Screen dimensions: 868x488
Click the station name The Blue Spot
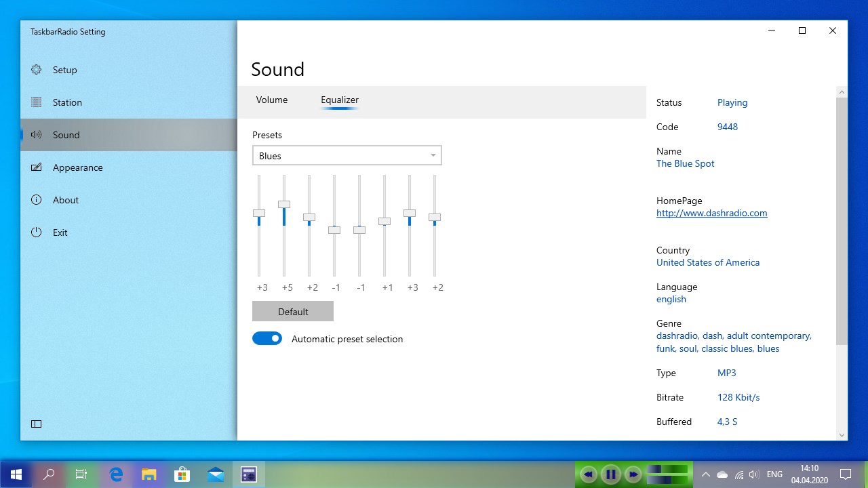pos(686,163)
